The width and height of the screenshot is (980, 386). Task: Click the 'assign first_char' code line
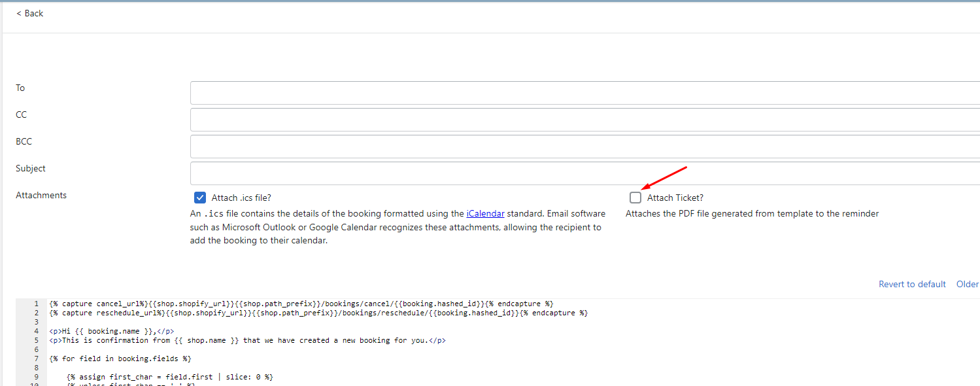click(169, 377)
